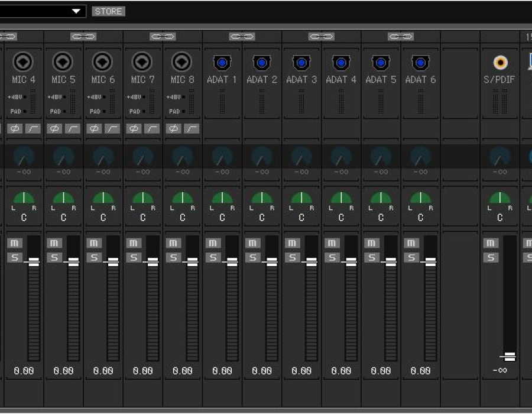Click the ADAT 2 optical input icon
The image size is (532, 414).
pyautogui.click(x=262, y=63)
